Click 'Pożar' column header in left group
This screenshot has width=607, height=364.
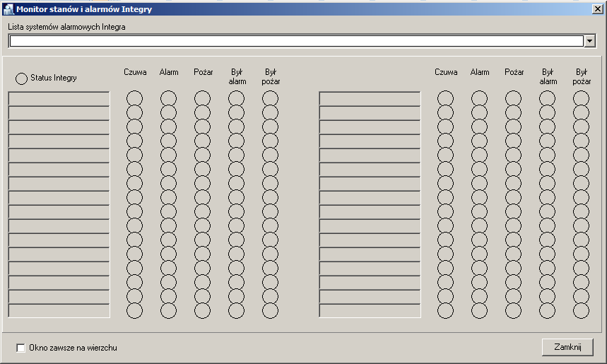204,72
